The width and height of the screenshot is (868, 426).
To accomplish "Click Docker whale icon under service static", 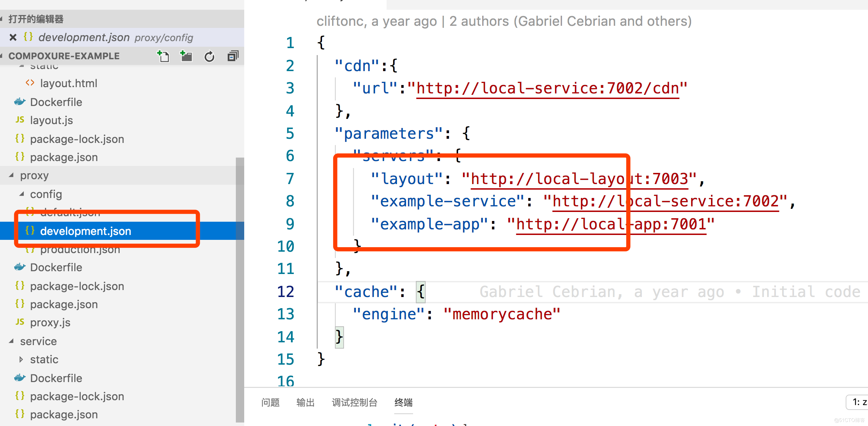I will 20,378.
